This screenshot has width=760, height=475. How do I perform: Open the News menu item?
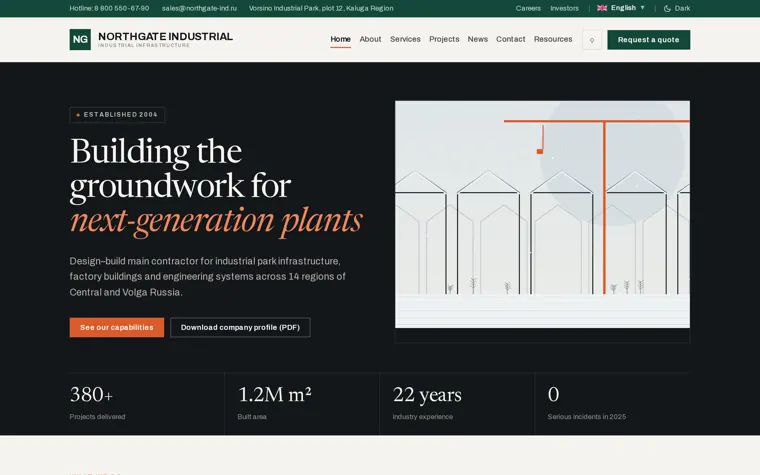pyautogui.click(x=477, y=39)
